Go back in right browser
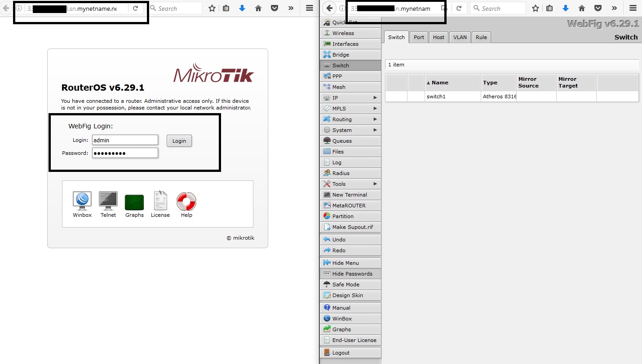The width and height of the screenshot is (642, 364). click(x=329, y=8)
